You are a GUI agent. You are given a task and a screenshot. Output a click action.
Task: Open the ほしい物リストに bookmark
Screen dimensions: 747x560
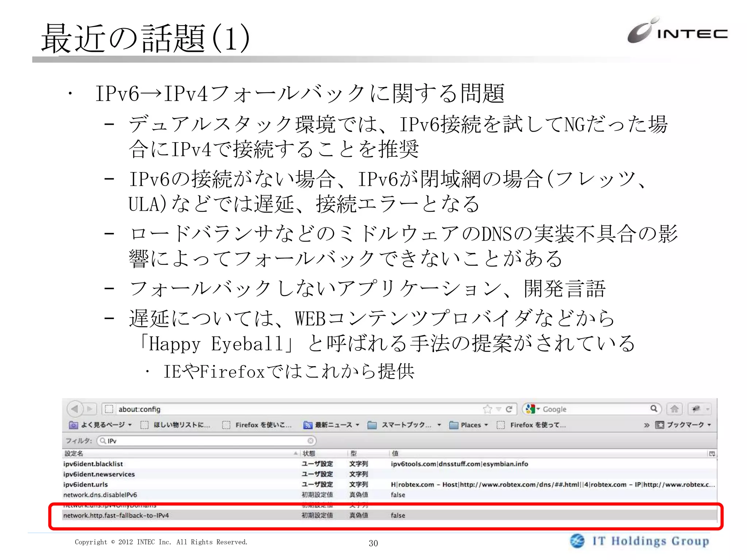pyautogui.click(x=175, y=425)
